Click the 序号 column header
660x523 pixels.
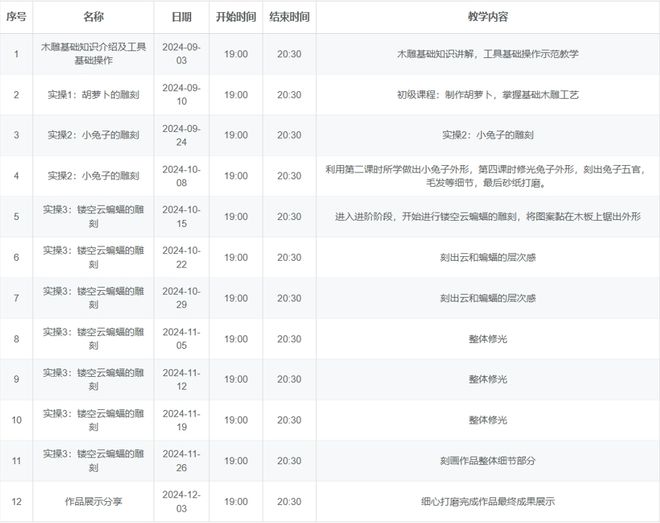coord(16,17)
